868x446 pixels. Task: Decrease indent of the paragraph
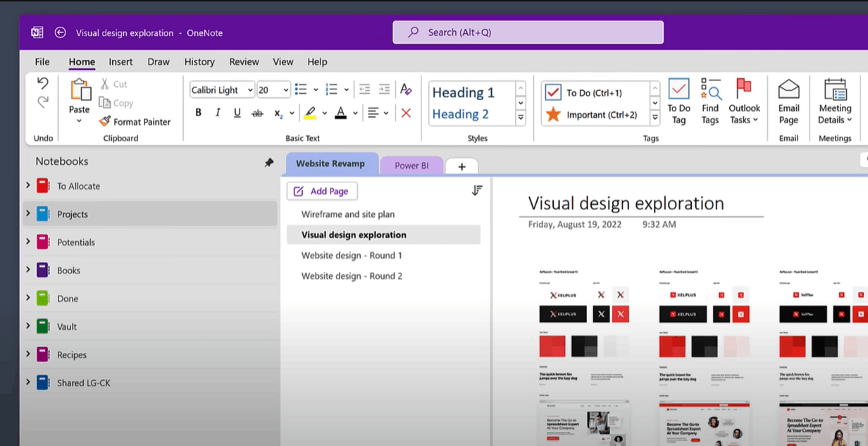tap(364, 89)
